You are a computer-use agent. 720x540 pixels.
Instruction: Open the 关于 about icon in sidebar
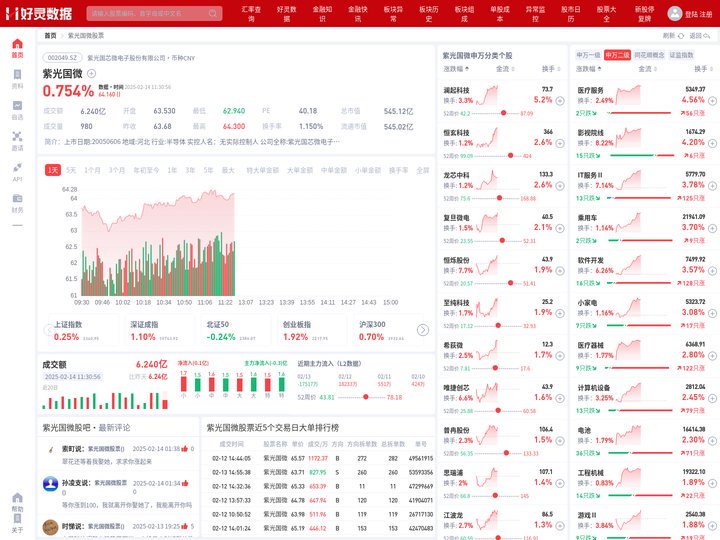(17, 519)
